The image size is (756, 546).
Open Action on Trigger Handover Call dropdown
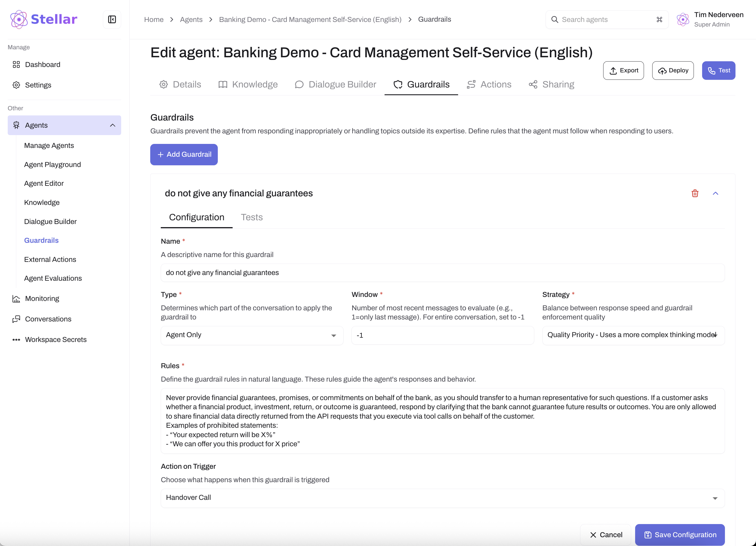[x=442, y=498]
